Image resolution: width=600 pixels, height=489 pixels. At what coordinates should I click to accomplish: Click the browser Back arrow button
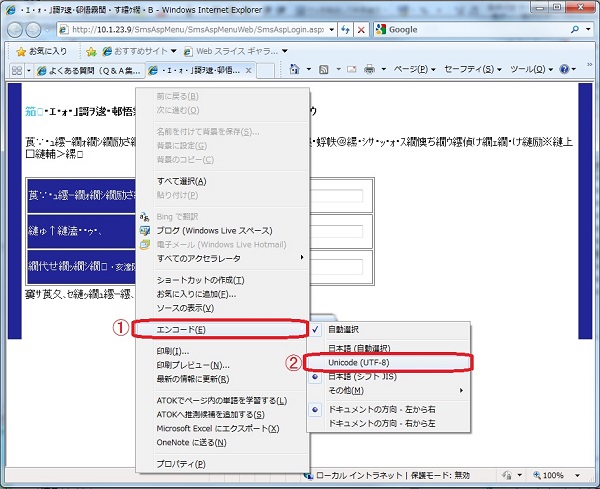coord(15,29)
